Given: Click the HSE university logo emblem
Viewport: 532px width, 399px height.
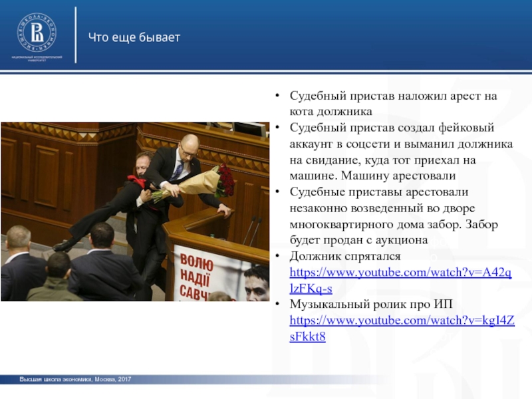Looking at the screenshot, I should [x=37, y=33].
